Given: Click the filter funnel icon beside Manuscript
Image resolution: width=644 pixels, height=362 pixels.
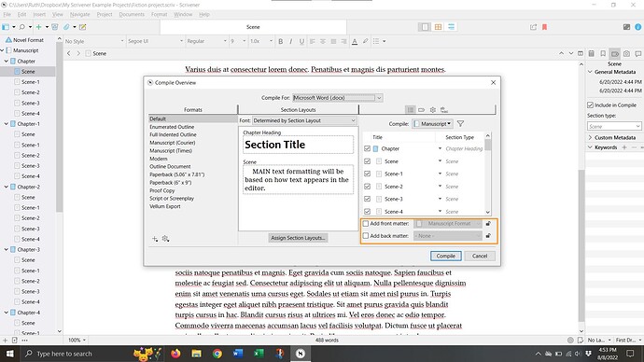Looking at the screenshot, I should point(460,123).
